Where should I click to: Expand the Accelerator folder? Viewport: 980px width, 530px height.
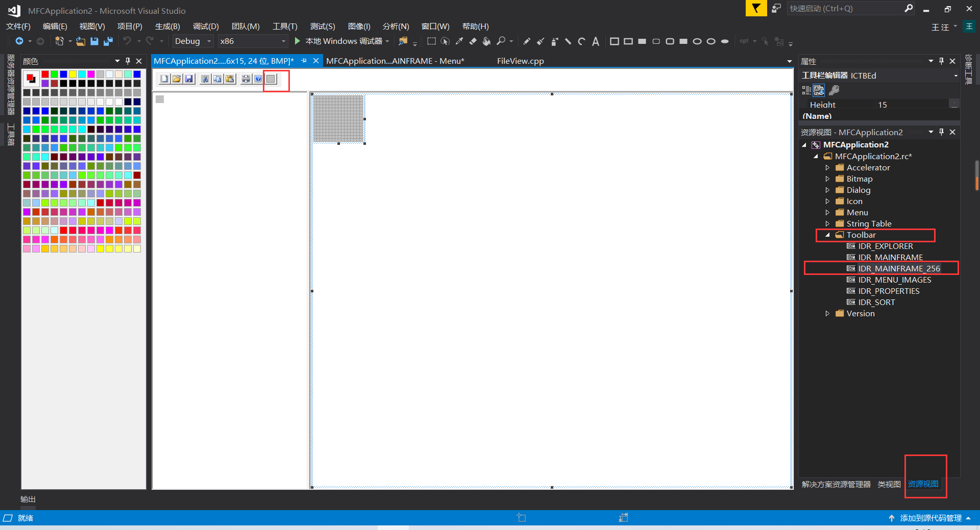[x=827, y=168]
